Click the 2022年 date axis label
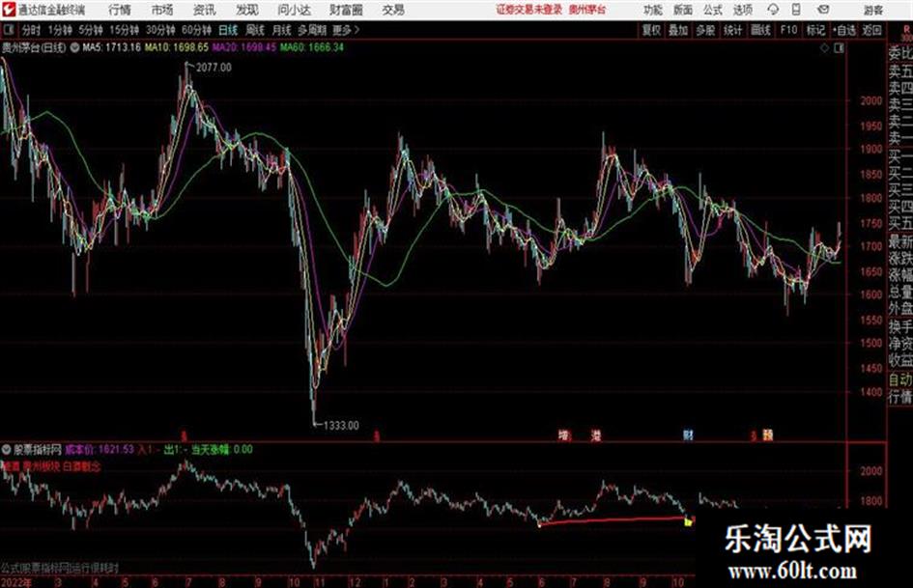 click(16, 582)
